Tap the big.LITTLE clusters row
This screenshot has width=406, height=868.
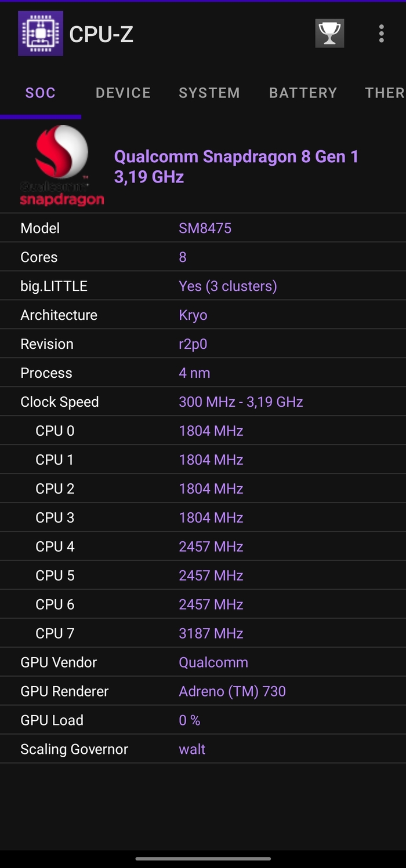pos(203,286)
